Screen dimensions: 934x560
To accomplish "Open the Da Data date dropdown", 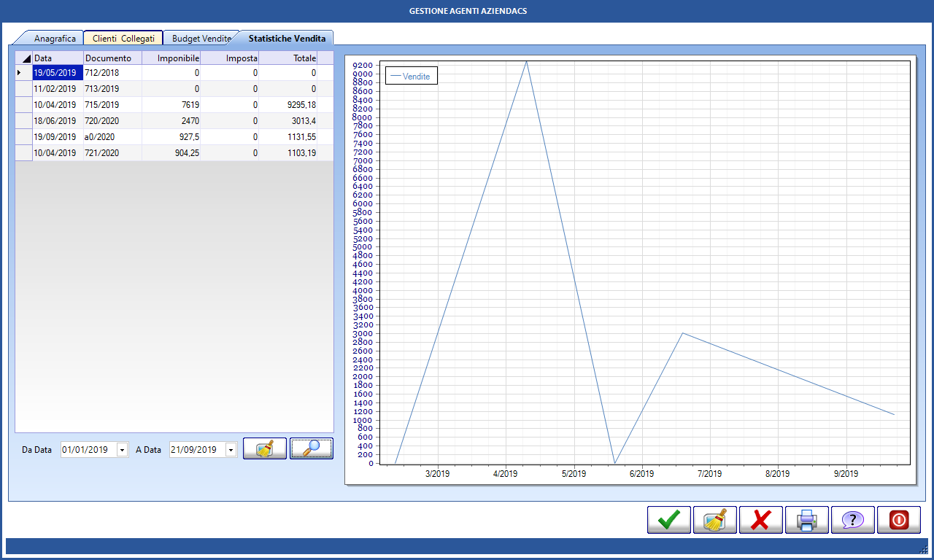I will pos(122,450).
